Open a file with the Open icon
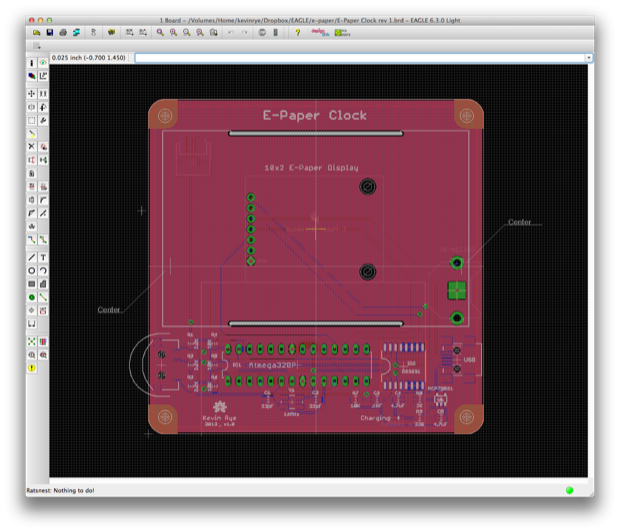 [36, 32]
